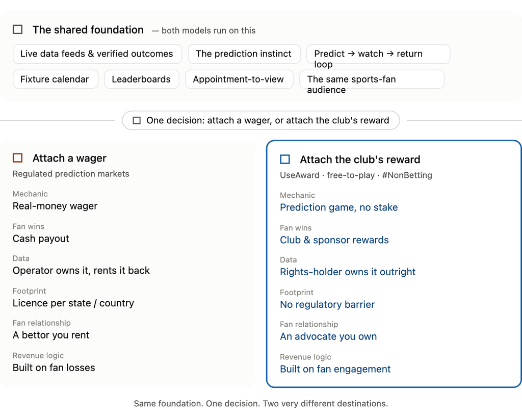This screenshot has width=522, height=420.
Task: Select the Leaderboards chip
Action: coord(142,79)
